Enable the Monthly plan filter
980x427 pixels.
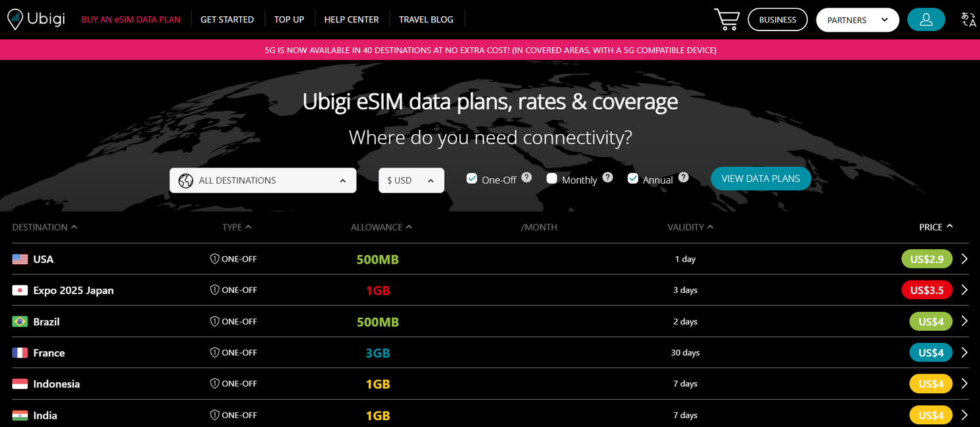[551, 178]
